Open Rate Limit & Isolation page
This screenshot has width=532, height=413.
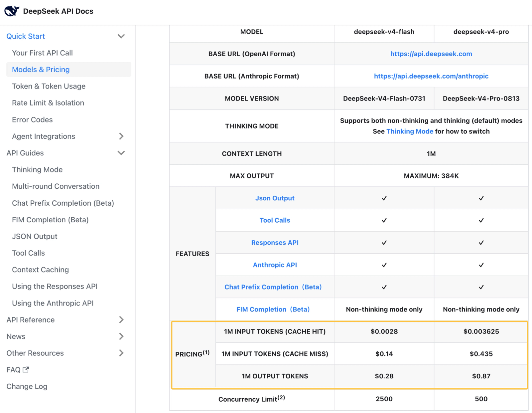[x=48, y=103]
